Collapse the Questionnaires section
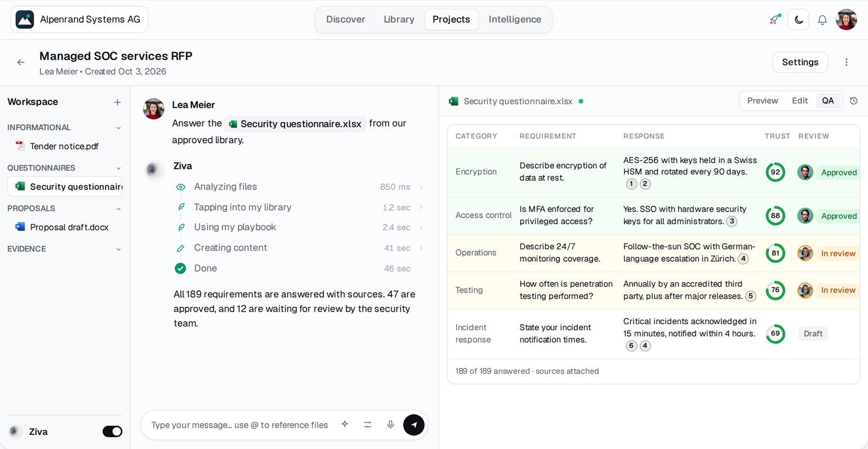The image size is (868, 449). click(118, 168)
